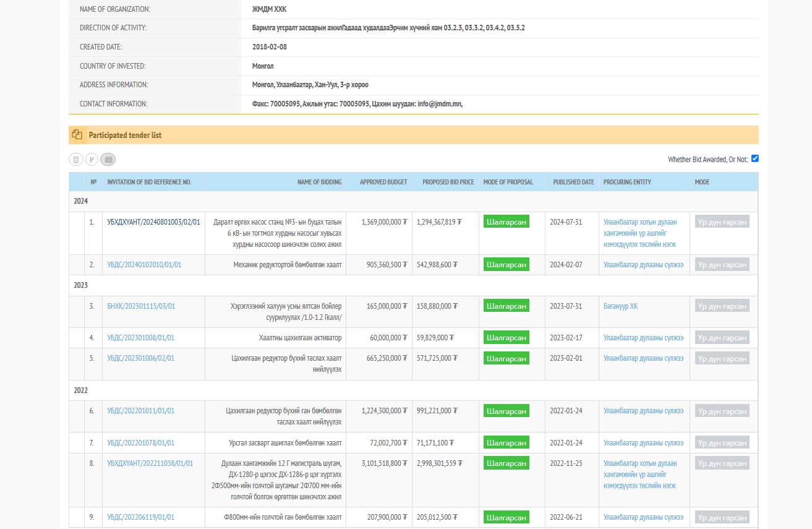The width and height of the screenshot is (812, 529).
Task: Click the copy icon beside Participated tender list
Action: [77, 135]
